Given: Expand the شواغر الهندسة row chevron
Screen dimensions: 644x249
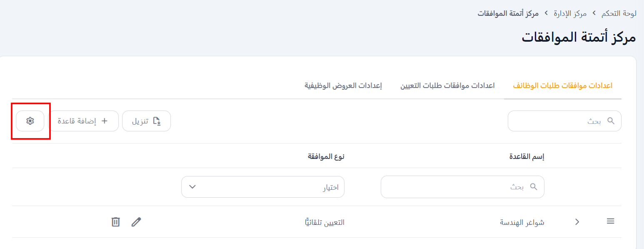Looking at the screenshot, I should coord(577,222).
